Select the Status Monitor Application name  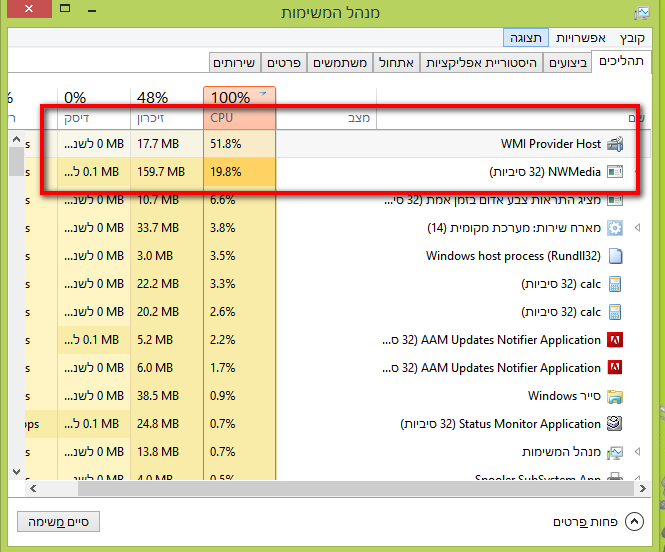500,424
